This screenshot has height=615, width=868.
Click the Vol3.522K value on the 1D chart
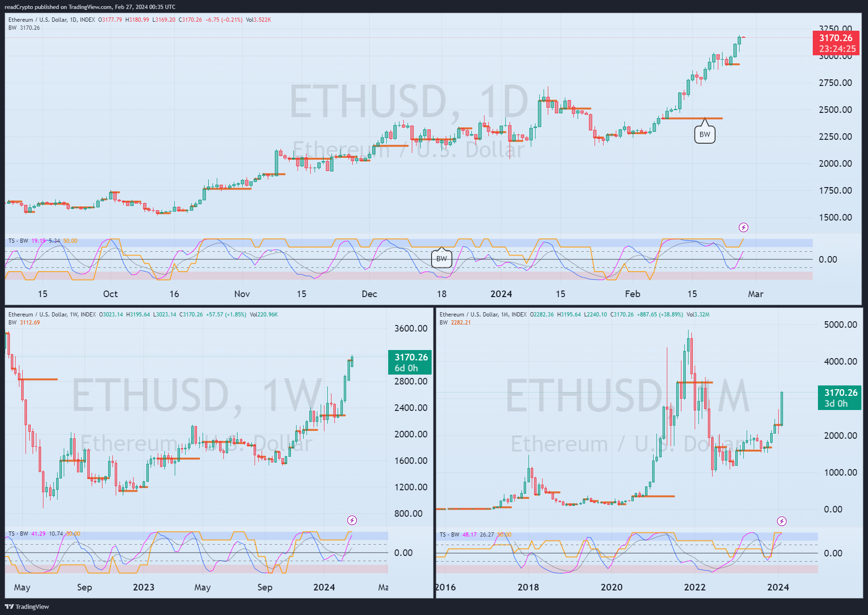[x=258, y=20]
